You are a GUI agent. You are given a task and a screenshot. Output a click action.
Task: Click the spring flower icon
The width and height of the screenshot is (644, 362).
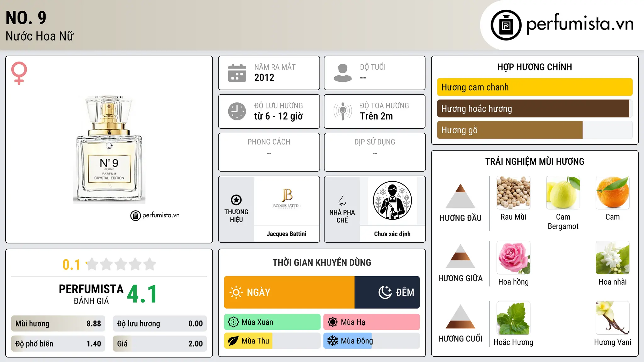[233, 322]
